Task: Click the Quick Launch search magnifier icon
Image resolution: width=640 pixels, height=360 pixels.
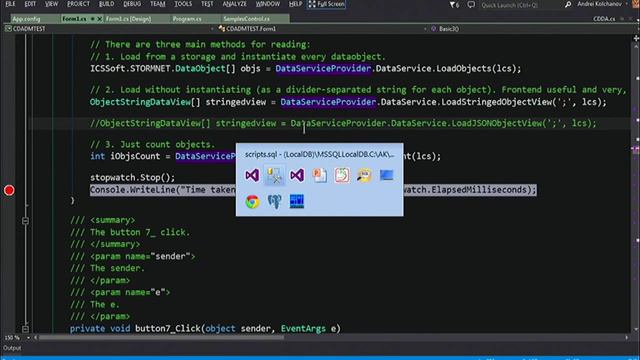Action: pos(568,4)
